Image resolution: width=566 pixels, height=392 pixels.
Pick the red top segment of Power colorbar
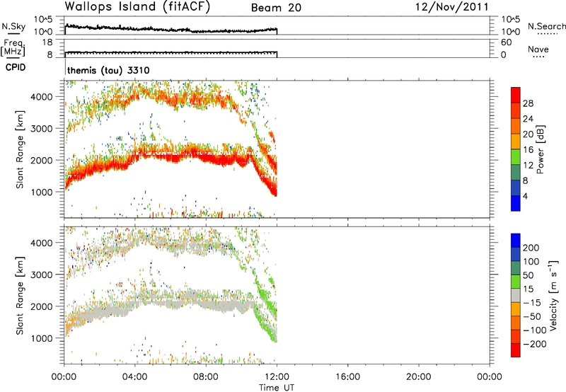click(516, 96)
